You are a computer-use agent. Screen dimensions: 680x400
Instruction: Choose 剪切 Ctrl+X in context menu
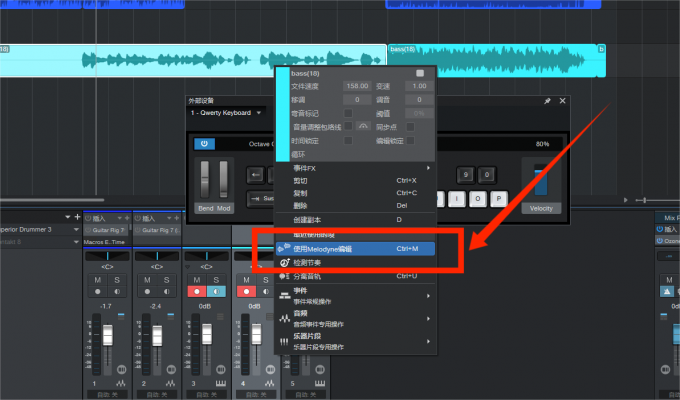click(x=356, y=180)
